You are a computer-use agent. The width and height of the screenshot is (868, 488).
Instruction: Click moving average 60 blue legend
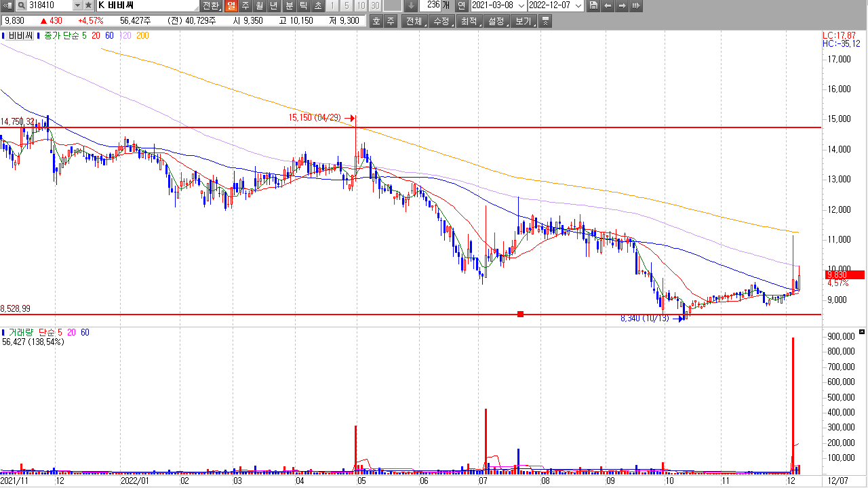109,35
